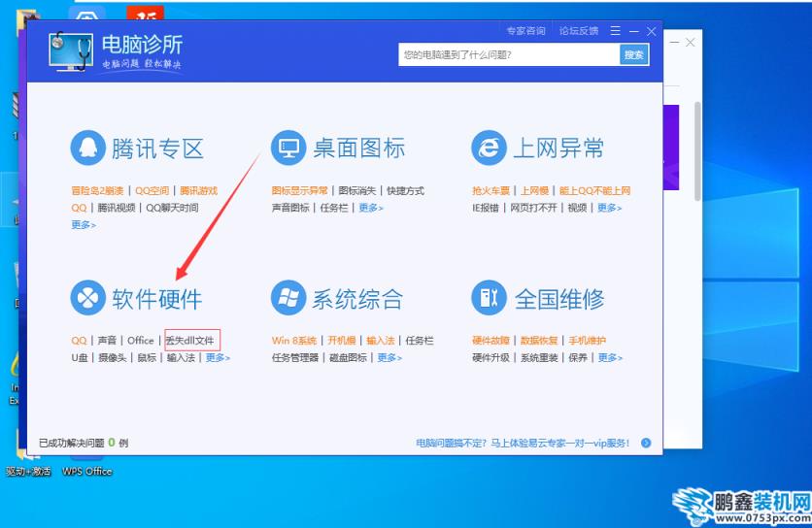Open the 上网异常 browser icon
812x528 pixels.
(489, 148)
